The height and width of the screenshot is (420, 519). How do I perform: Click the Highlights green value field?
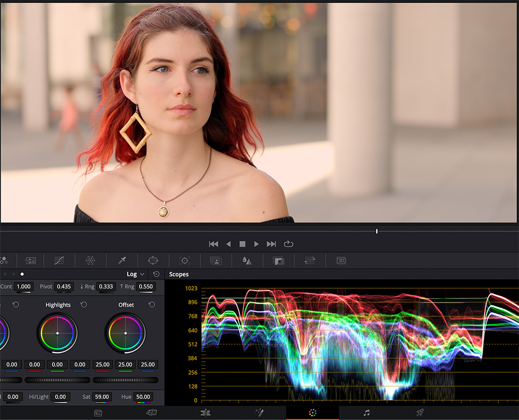pos(57,365)
